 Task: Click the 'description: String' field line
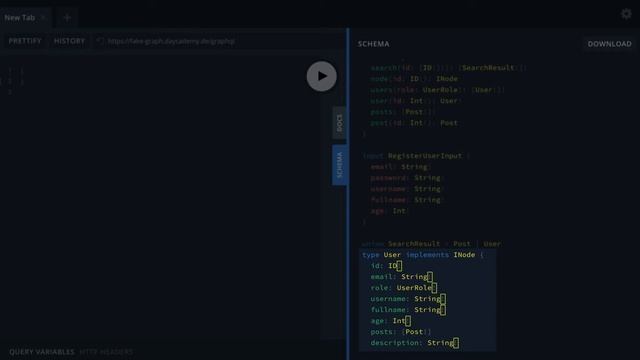pos(414,343)
